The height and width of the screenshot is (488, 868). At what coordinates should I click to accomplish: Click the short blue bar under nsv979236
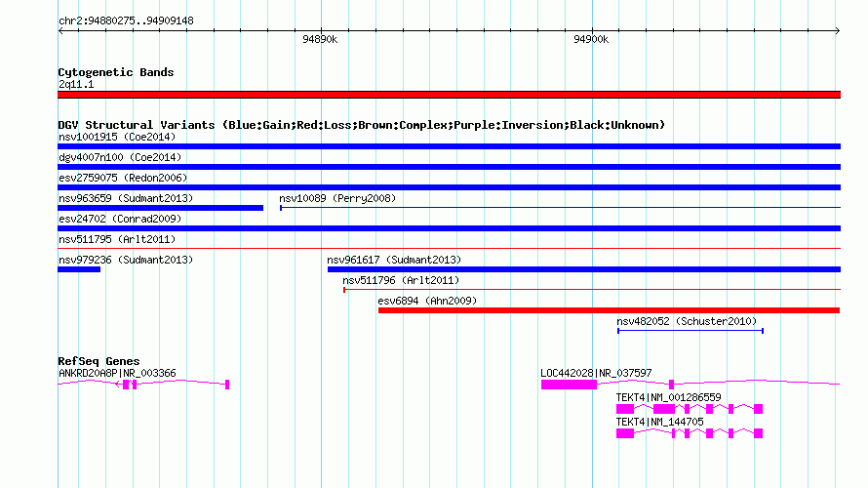[79, 269]
